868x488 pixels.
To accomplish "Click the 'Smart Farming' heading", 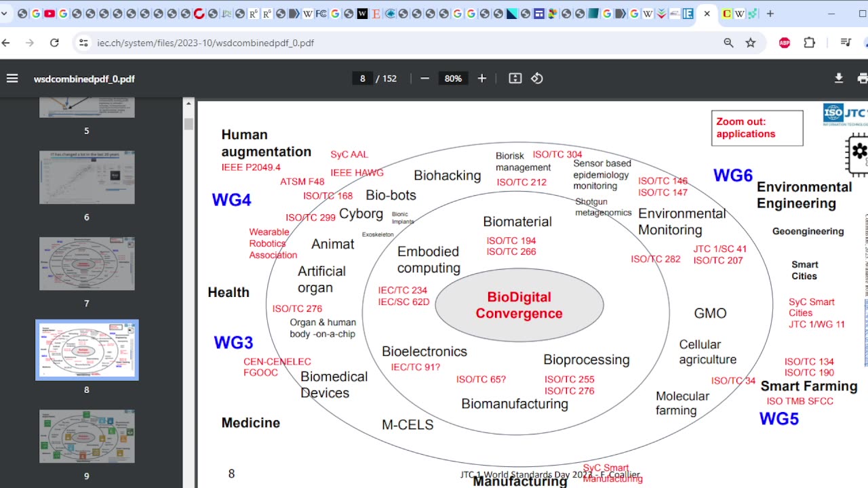I will click(809, 386).
